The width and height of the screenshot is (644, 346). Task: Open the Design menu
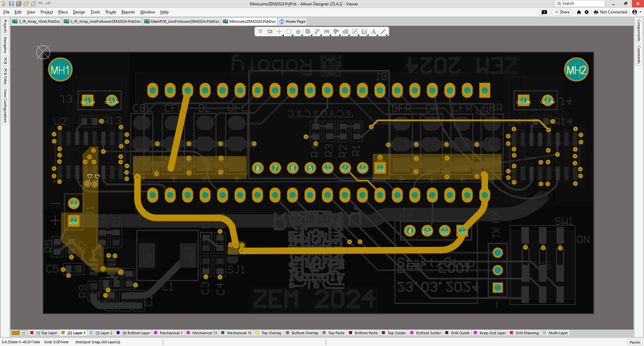(79, 12)
